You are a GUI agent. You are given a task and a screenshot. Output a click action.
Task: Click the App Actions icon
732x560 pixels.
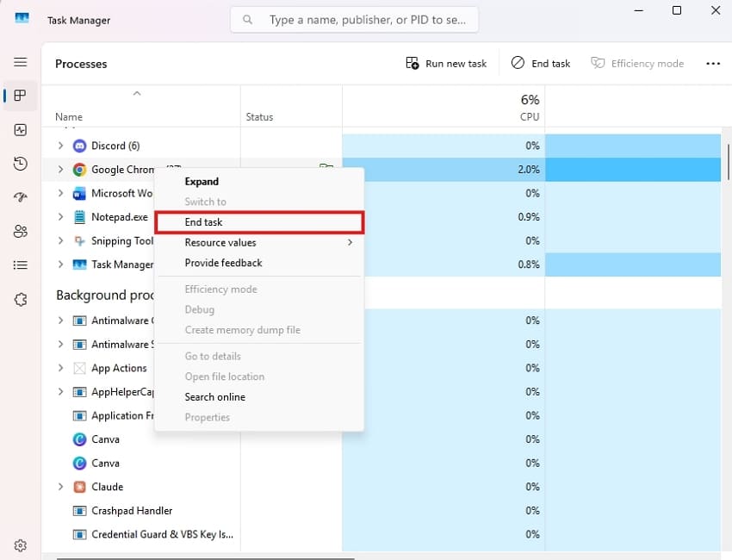pos(79,368)
